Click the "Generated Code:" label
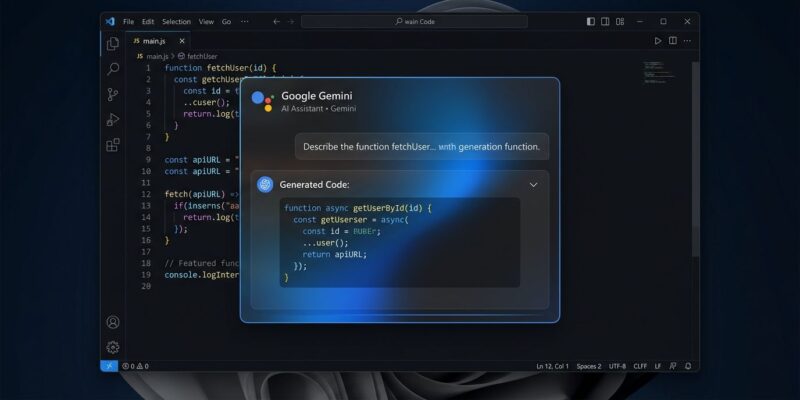The image size is (800, 400). point(314,185)
